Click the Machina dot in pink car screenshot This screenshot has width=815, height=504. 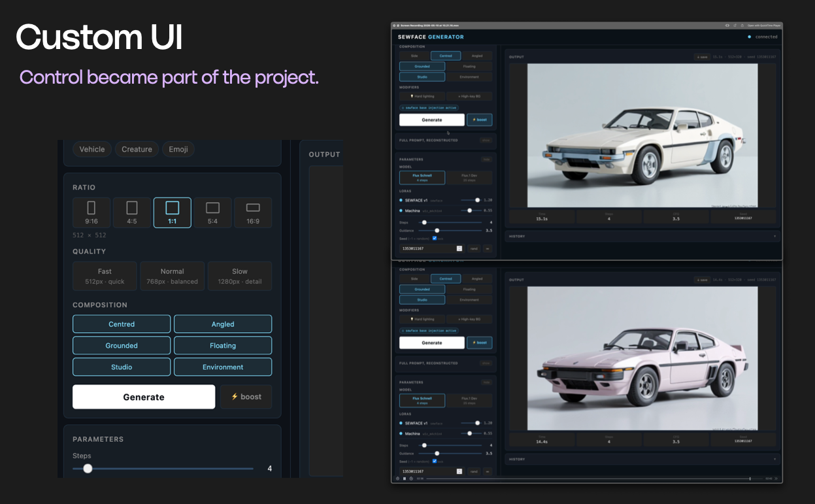(x=401, y=433)
